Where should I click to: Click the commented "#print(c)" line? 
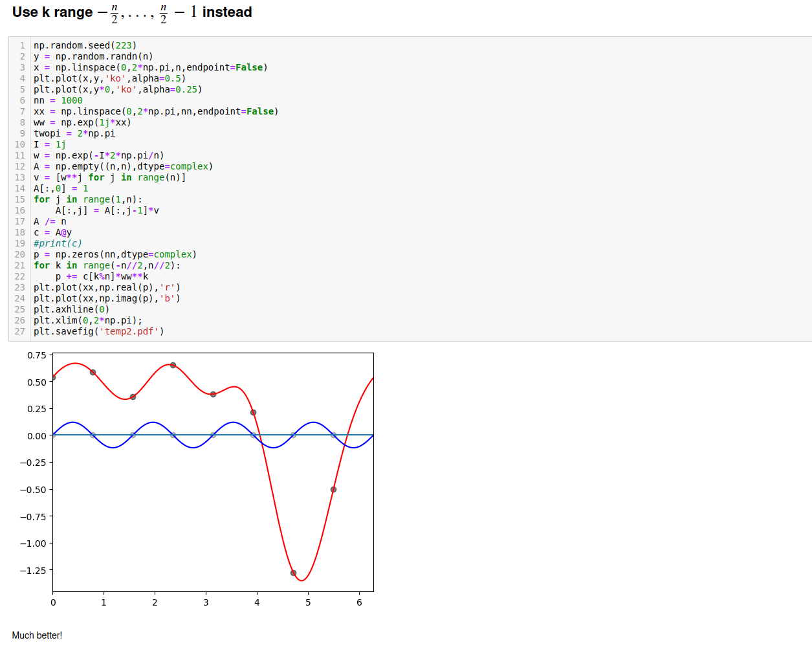pyautogui.click(x=58, y=243)
